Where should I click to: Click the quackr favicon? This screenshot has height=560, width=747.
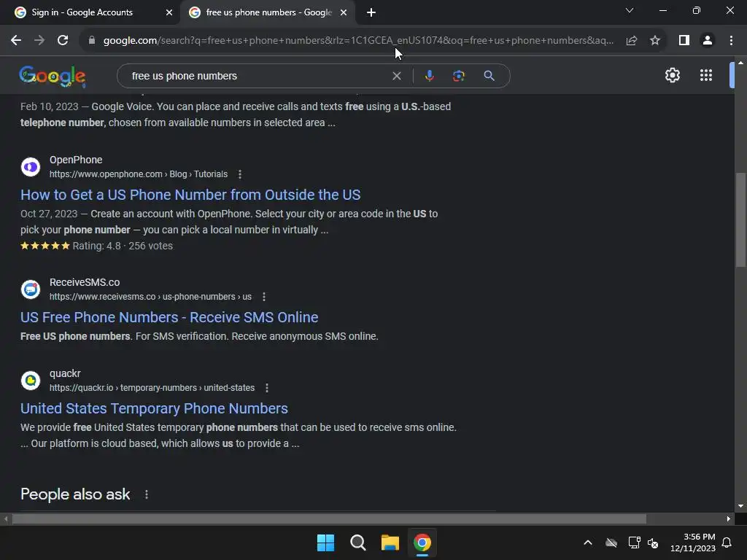tap(31, 381)
